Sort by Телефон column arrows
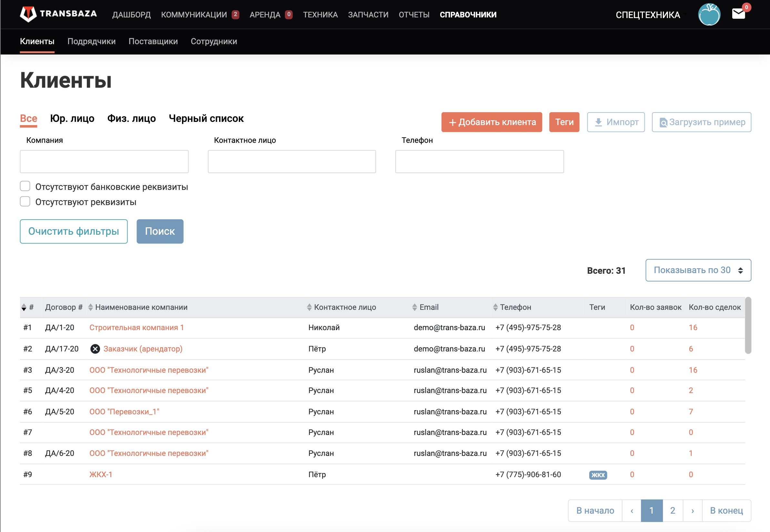The image size is (770, 532). (495, 307)
